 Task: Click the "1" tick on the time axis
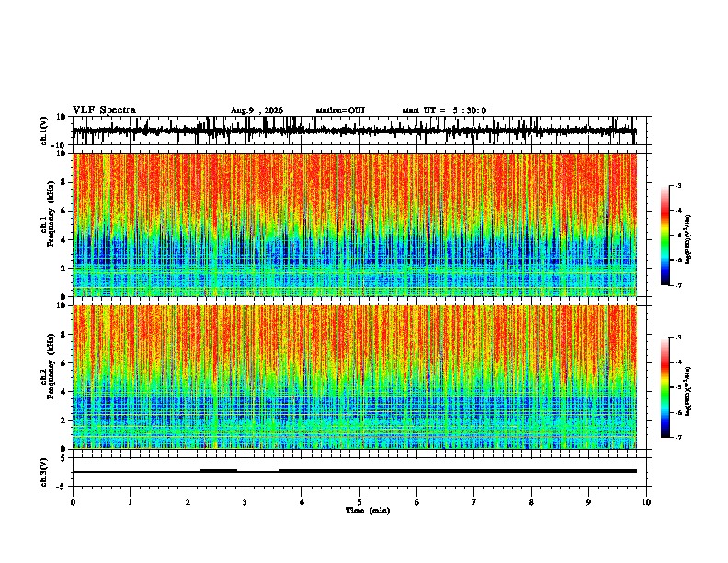(130, 502)
